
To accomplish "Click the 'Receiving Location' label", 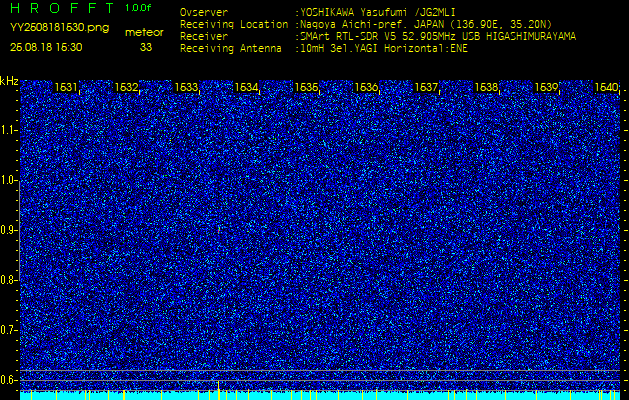I will coord(234,25).
